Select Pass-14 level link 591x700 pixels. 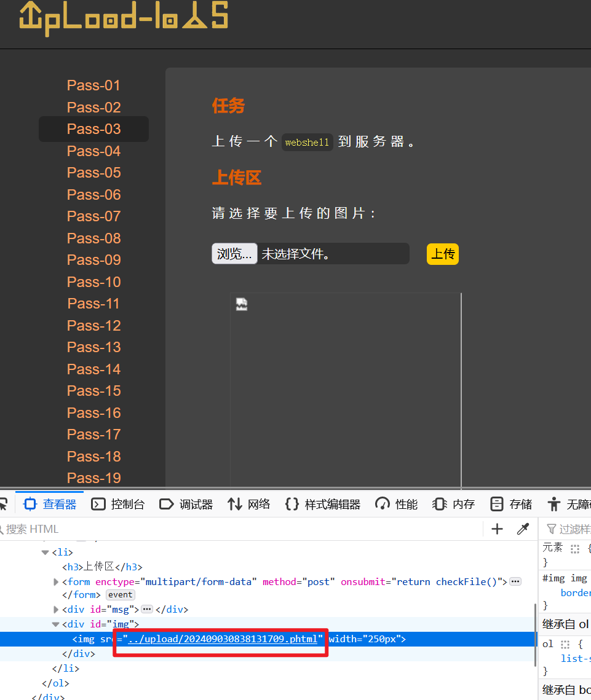pyautogui.click(x=94, y=369)
